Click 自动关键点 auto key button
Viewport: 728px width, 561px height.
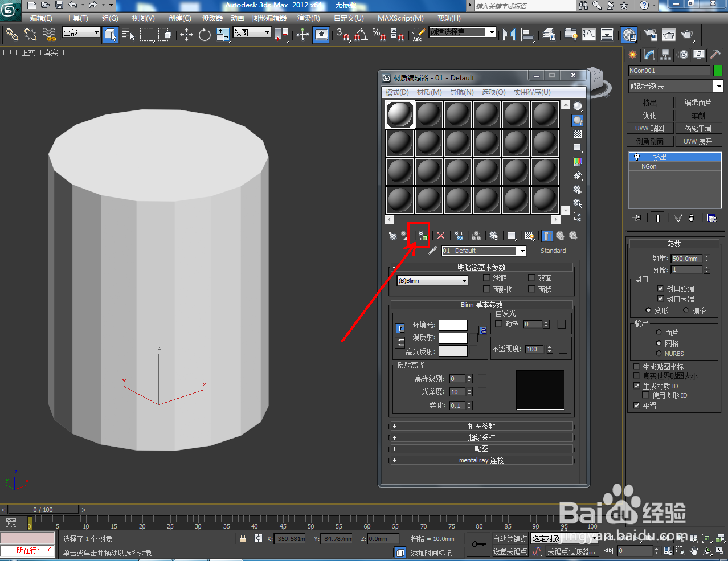click(x=510, y=539)
